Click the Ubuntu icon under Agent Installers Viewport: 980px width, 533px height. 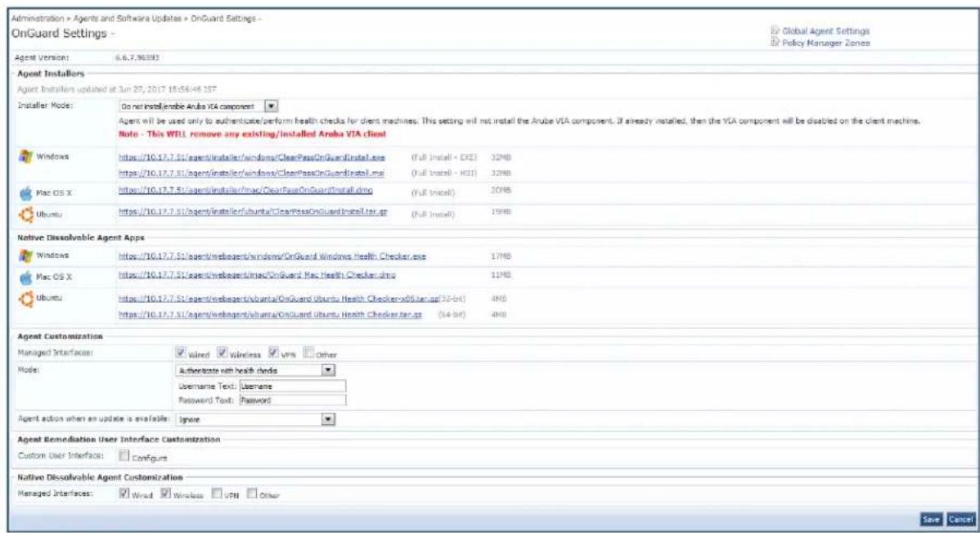[25, 215]
